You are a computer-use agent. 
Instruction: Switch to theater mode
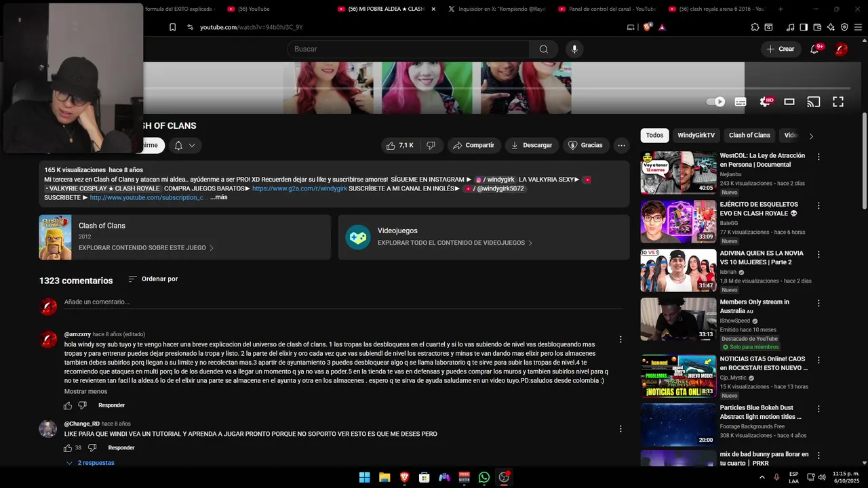[789, 102]
